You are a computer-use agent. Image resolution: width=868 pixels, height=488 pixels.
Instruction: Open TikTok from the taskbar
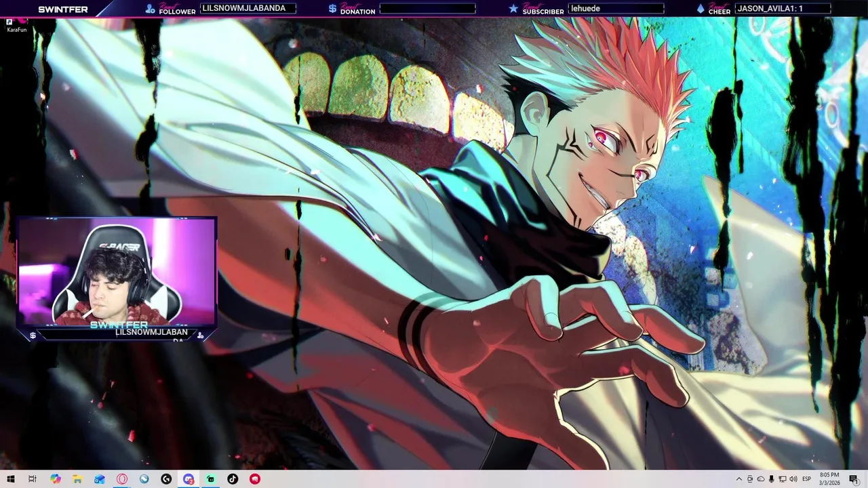coord(233,479)
